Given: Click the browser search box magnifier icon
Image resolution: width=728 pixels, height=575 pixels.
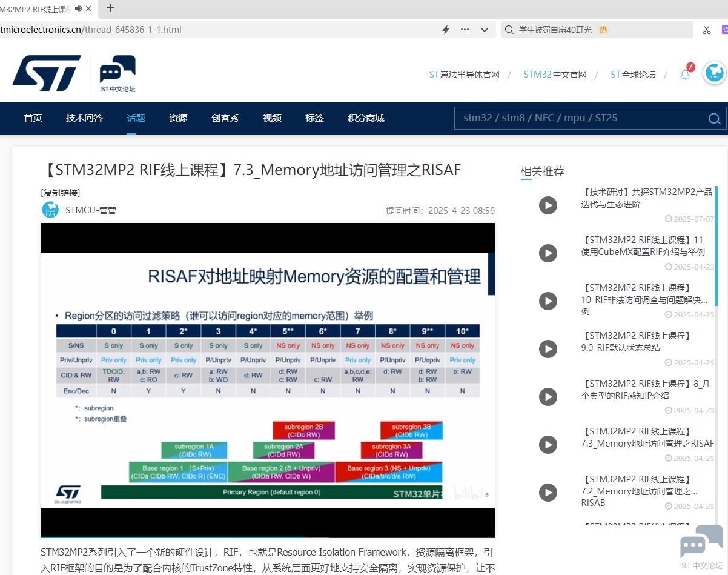Looking at the screenshot, I should [509, 30].
